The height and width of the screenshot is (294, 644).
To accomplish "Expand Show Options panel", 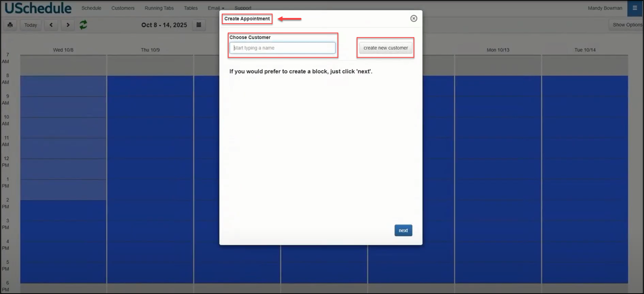I will click(627, 25).
